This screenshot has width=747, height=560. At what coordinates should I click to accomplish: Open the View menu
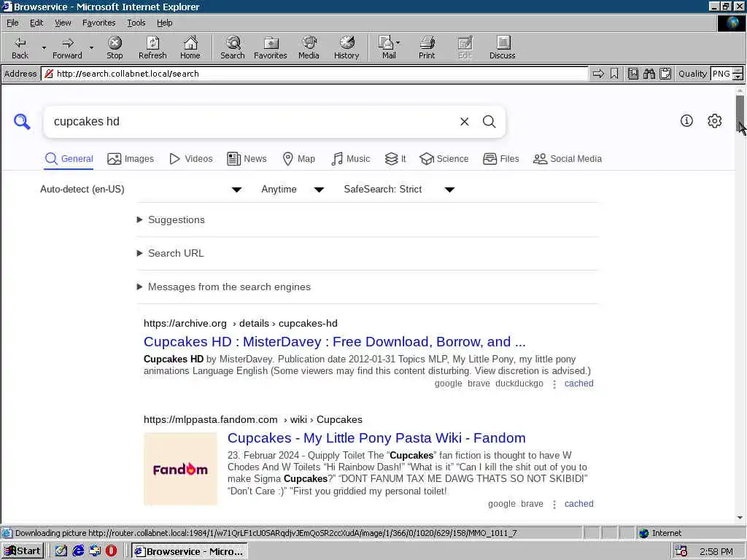[63, 23]
